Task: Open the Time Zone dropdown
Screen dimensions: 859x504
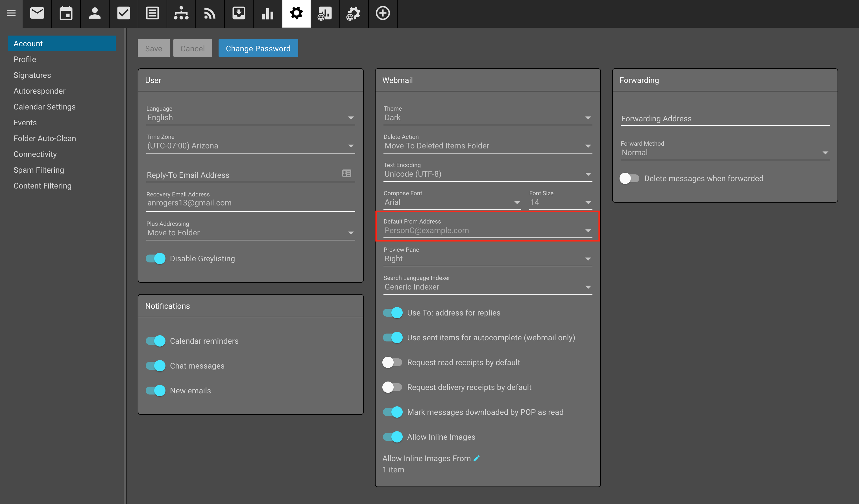Action: click(x=250, y=146)
